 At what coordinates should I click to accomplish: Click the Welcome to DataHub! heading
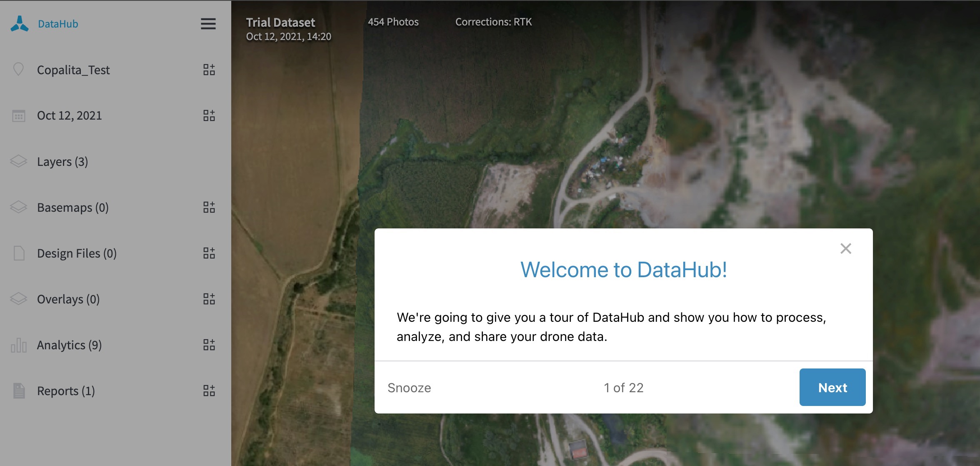624,270
